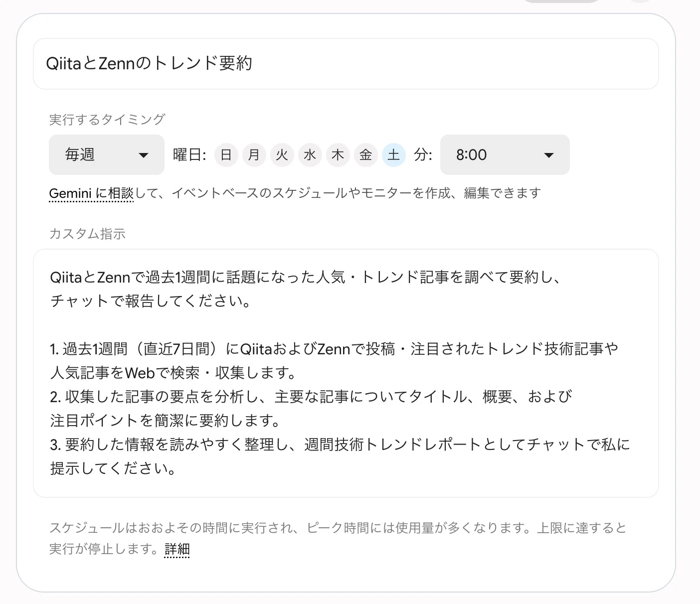Screen dimensions: 700x604
Task: Click the '実行するタイミング' label
Action: coord(107,120)
